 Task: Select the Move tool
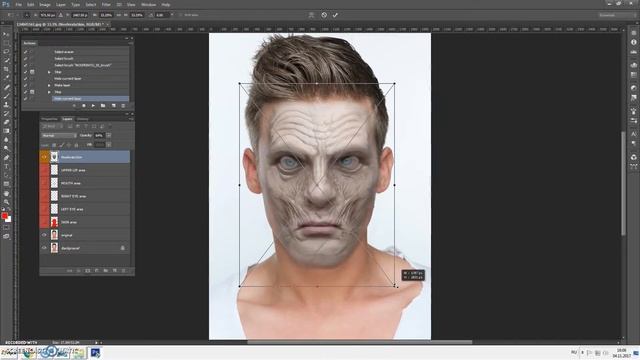6,34
